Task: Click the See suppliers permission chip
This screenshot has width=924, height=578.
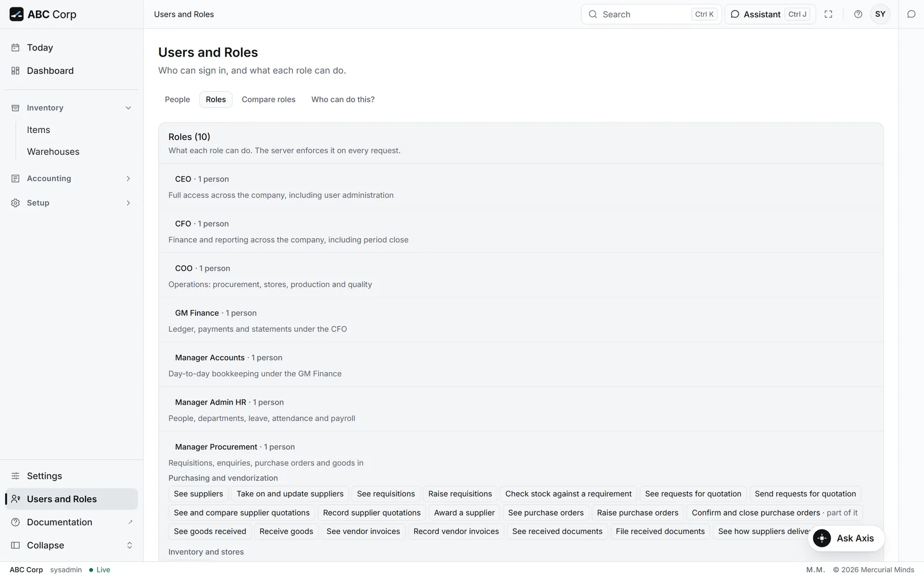Action: click(199, 494)
